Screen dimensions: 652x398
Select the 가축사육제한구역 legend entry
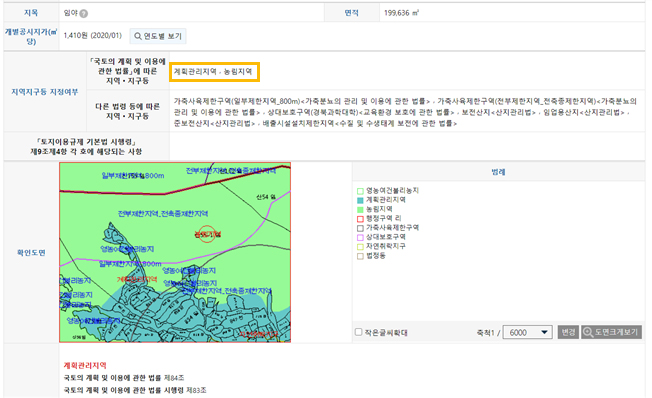[x=388, y=228]
